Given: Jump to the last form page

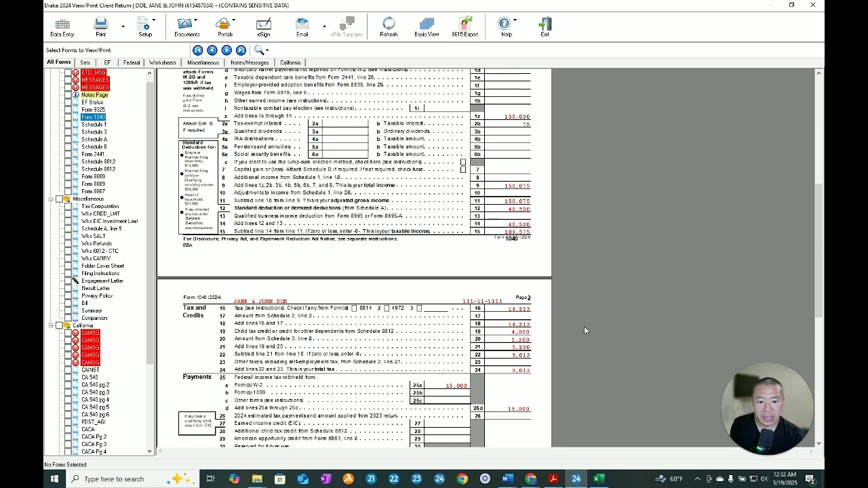Looking at the screenshot, I should pos(241,50).
